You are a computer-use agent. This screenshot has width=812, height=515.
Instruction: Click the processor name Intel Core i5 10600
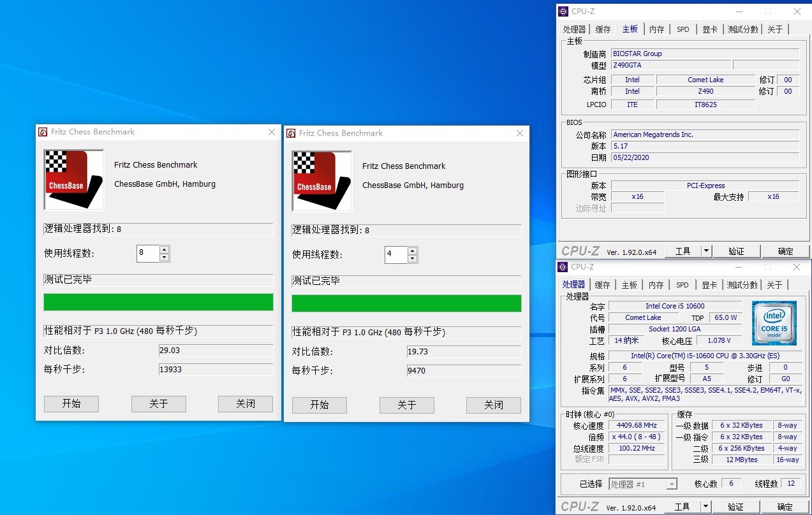point(675,306)
